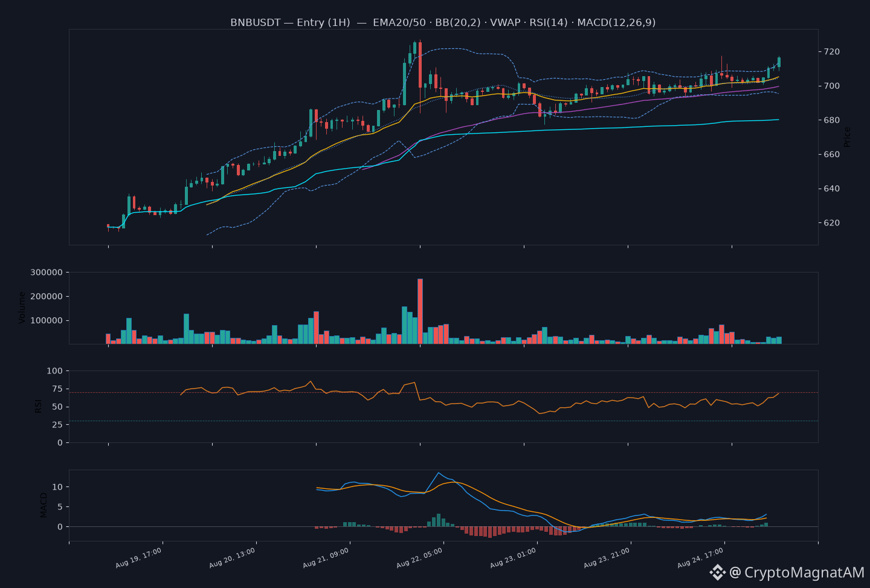Click the 620 price axis label
Viewport: 870px width, 588px height.
point(832,223)
